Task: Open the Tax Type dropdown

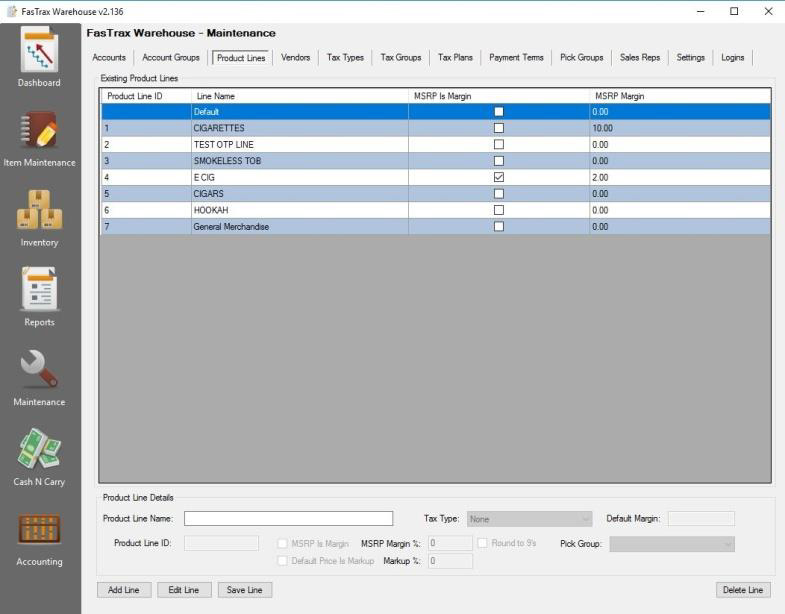Action: 530,519
